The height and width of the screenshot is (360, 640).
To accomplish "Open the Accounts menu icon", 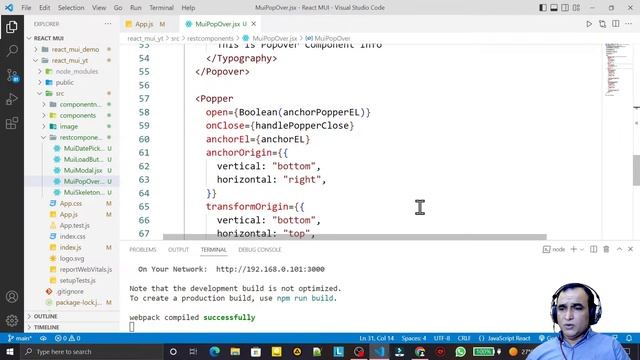I will coord(12,297).
